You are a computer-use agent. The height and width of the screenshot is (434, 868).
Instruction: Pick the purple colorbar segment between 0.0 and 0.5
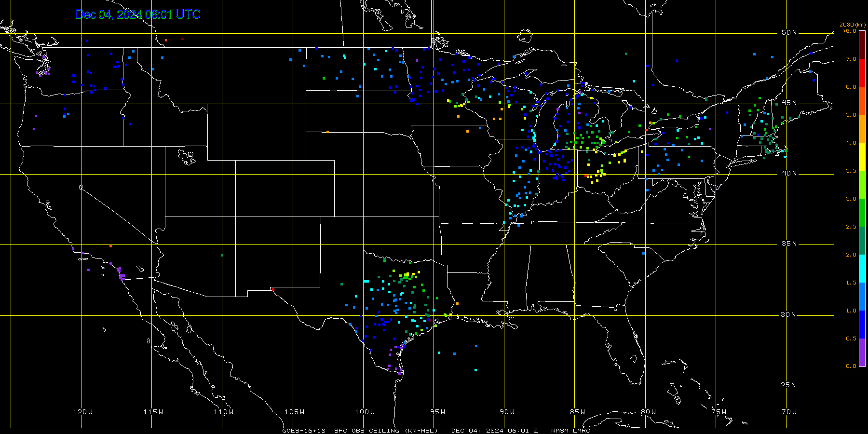pyautogui.click(x=862, y=353)
